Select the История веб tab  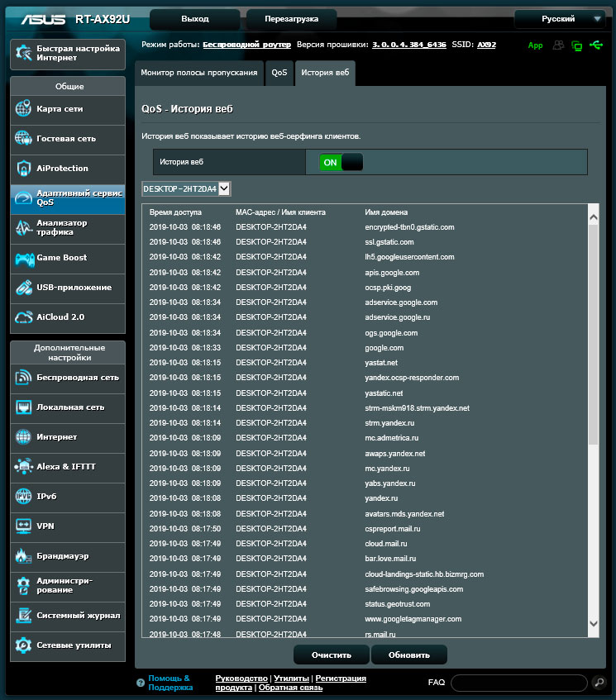[x=325, y=73]
